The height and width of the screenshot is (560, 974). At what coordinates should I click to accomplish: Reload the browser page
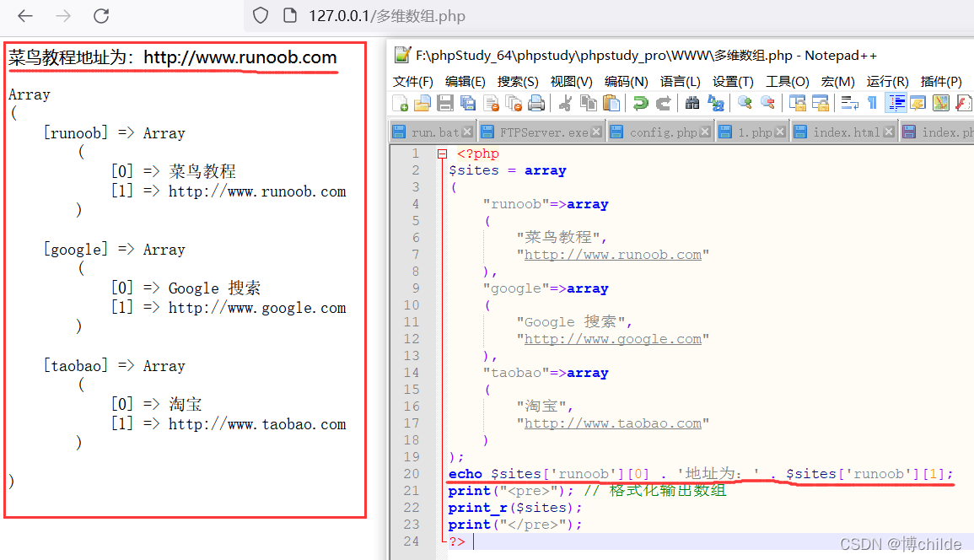click(x=101, y=15)
